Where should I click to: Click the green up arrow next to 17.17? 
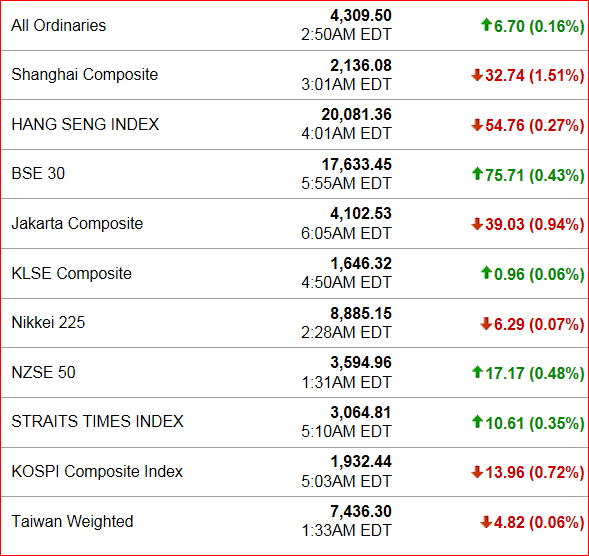(477, 372)
